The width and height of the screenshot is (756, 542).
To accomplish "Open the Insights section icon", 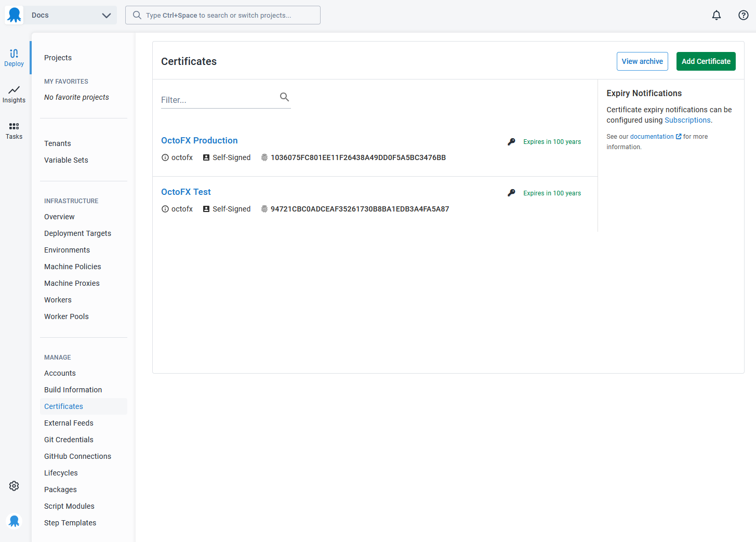I will (x=14, y=94).
